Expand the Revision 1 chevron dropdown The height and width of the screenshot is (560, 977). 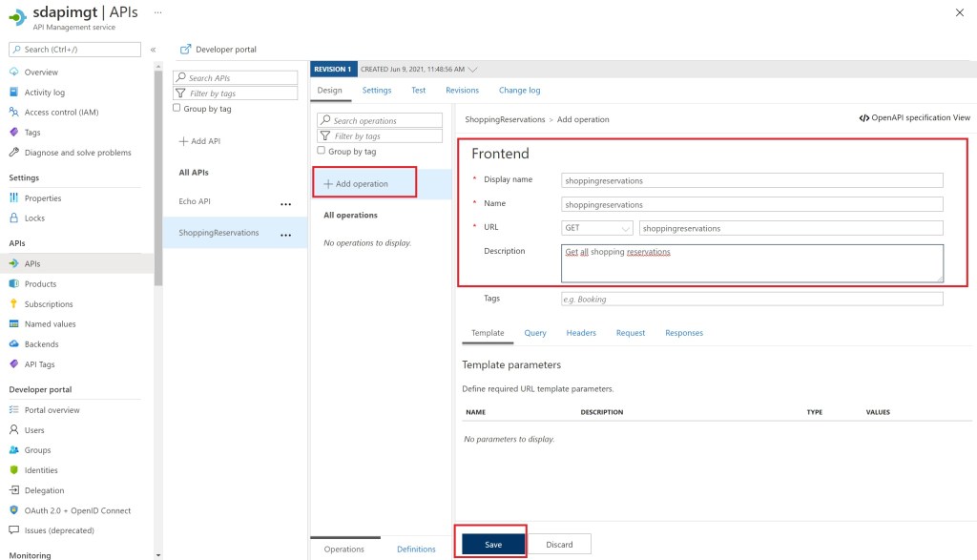[x=474, y=70]
